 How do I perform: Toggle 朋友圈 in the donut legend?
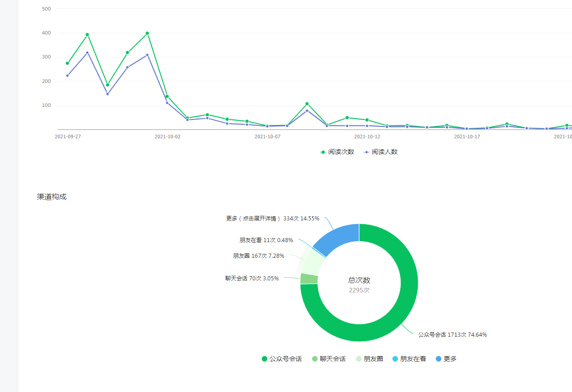(369, 359)
